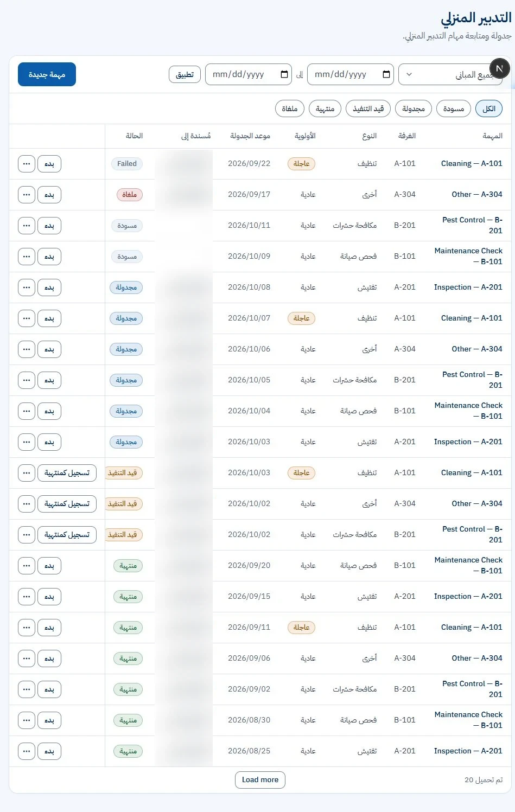The image size is (515, 812).
Task: Switch to the 'مسودة' filter tab
Action: point(454,108)
